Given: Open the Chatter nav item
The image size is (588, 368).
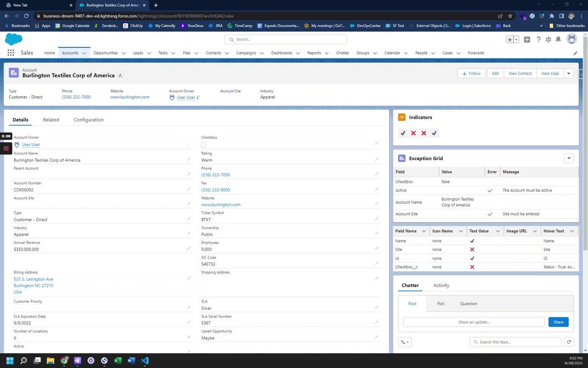Looking at the screenshot, I should tap(343, 53).
